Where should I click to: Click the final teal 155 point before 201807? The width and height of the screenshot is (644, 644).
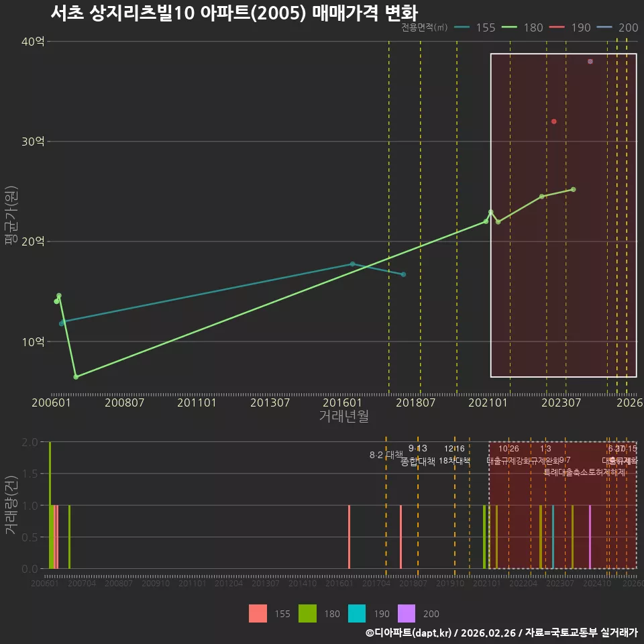[403, 274]
